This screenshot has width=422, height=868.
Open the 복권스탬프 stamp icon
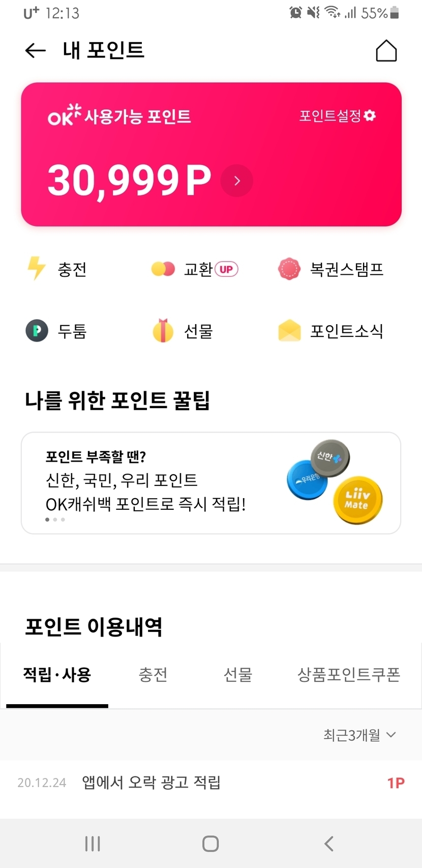click(x=289, y=269)
